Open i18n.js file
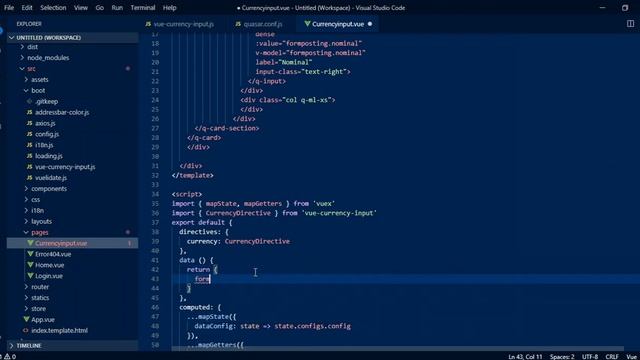 point(73,145)
